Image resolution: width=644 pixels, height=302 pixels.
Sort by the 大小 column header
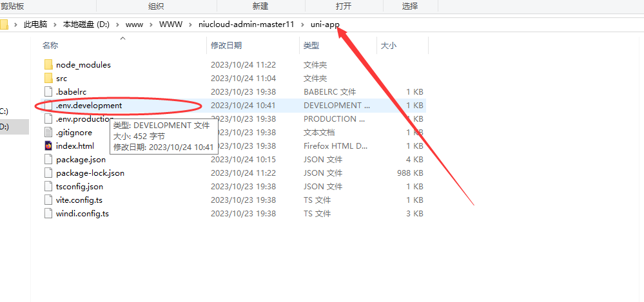389,46
